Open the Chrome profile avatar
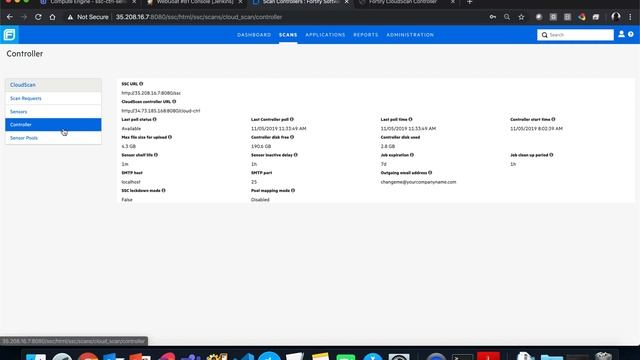Image resolution: width=640 pixels, height=360 pixels. (616, 17)
